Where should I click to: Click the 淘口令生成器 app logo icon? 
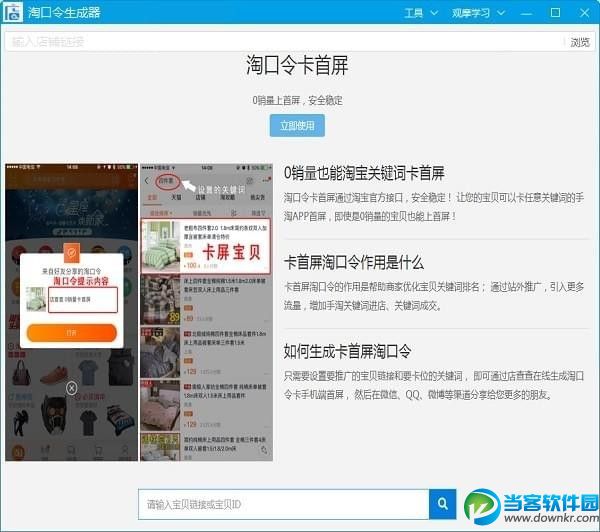(13, 12)
